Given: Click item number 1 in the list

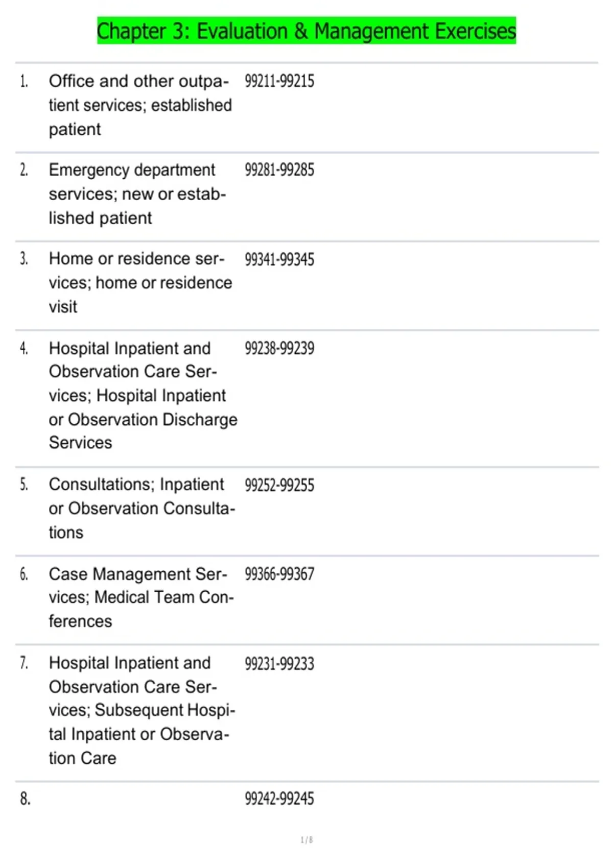Looking at the screenshot, I should [x=24, y=82].
